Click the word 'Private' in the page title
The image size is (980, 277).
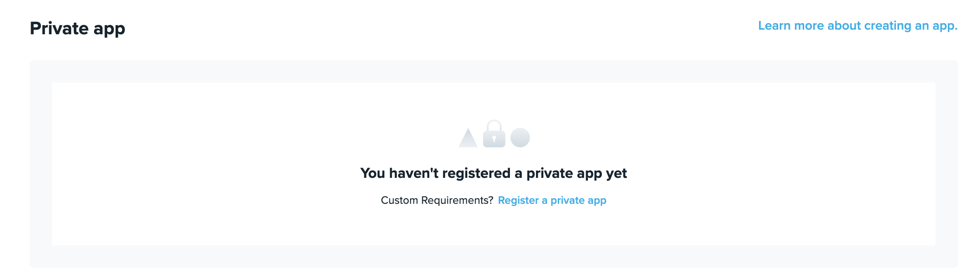click(x=59, y=28)
